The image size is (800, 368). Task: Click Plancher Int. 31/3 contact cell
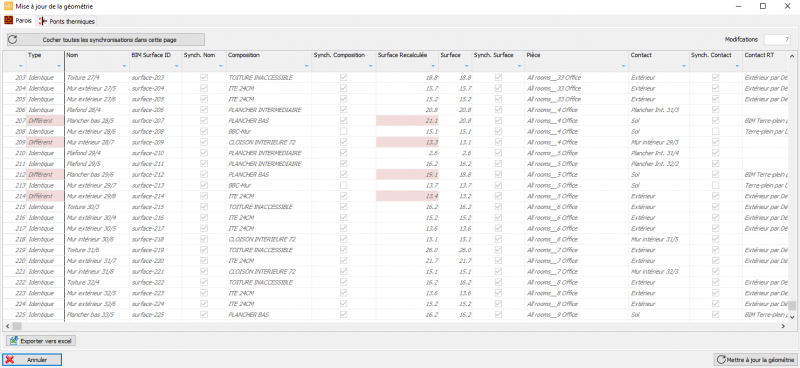(659, 110)
